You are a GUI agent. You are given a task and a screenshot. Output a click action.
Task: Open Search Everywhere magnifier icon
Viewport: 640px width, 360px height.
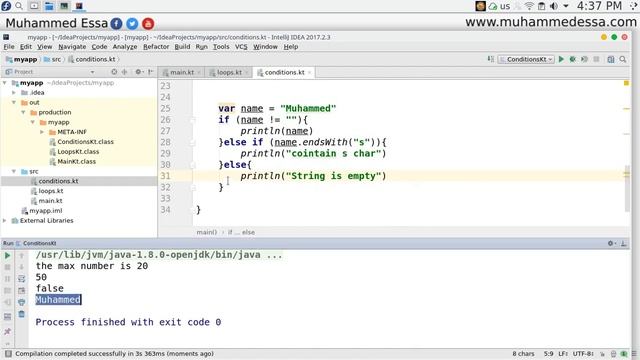[x=623, y=59]
